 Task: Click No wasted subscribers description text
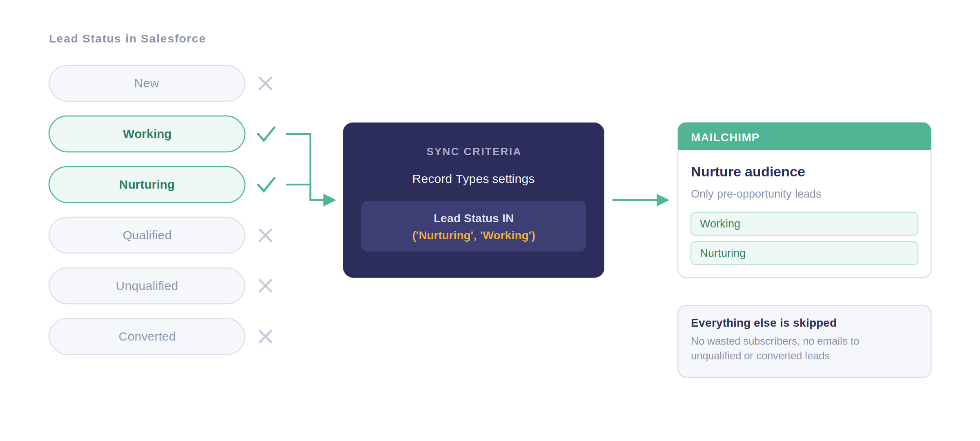click(775, 348)
